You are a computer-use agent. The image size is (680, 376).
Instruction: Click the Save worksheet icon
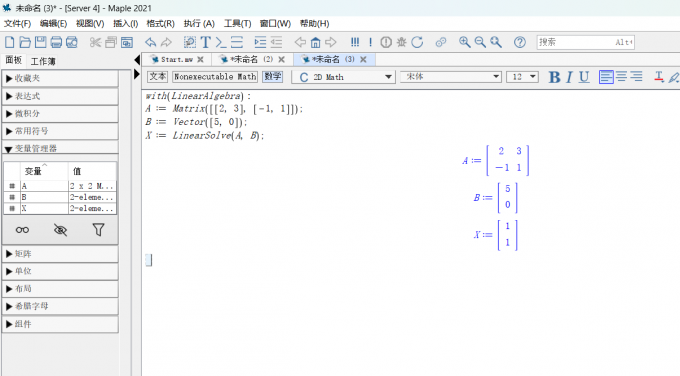(x=41, y=42)
